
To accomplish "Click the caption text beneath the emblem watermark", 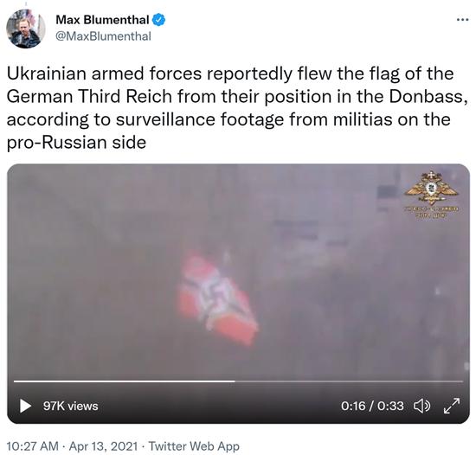I will 431,211.
